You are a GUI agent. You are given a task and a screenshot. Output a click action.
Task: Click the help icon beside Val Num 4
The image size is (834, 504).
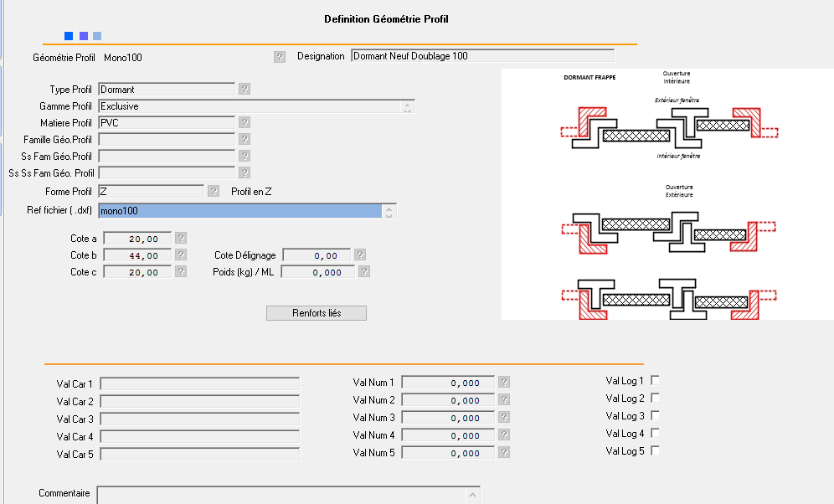tap(504, 435)
